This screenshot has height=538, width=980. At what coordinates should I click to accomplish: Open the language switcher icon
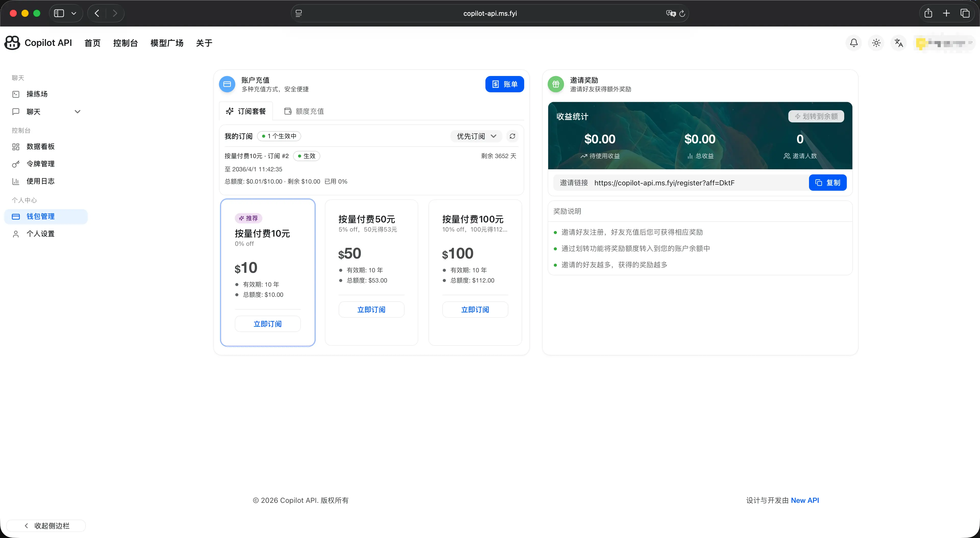[x=899, y=43]
